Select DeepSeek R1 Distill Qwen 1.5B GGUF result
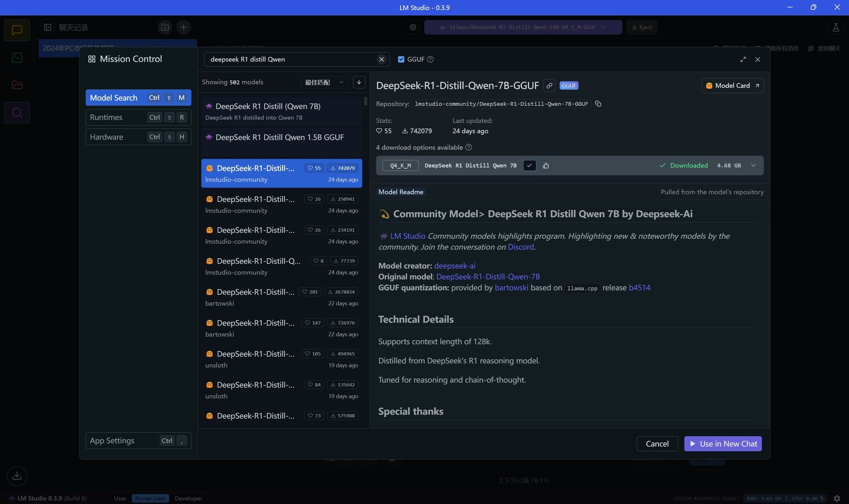Screen dimensions: 849x504 281,142
